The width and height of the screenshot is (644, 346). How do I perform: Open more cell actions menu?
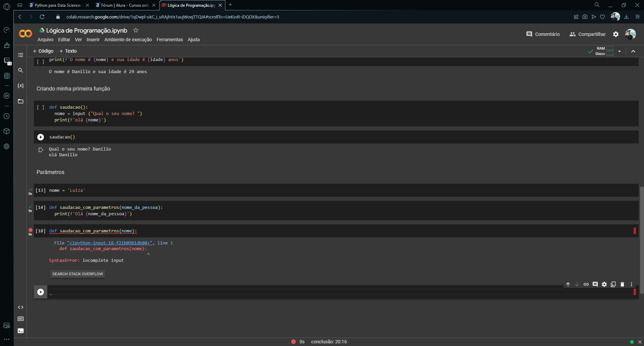tap(631, 284)
